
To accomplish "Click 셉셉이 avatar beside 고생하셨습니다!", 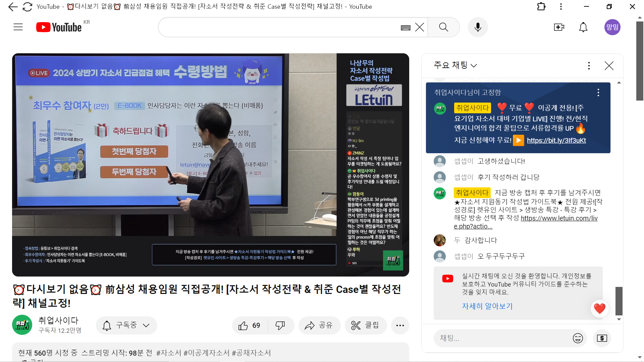I will point(440,161).
